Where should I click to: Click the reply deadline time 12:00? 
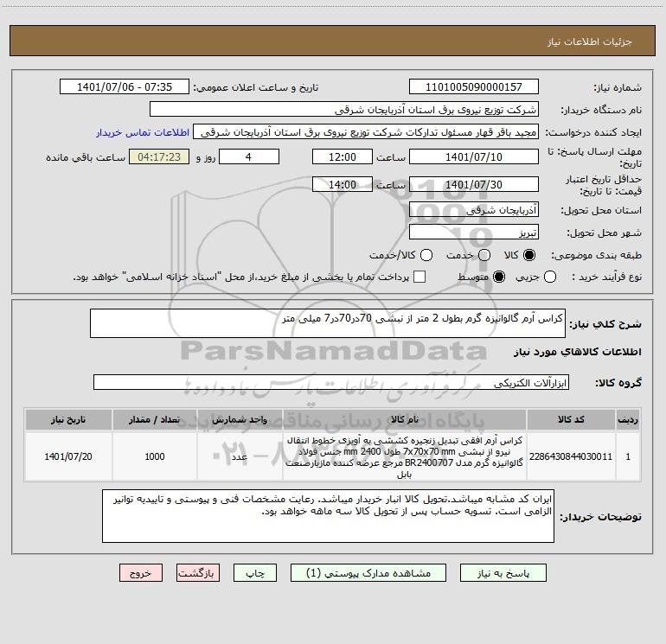tap(343, 156)
